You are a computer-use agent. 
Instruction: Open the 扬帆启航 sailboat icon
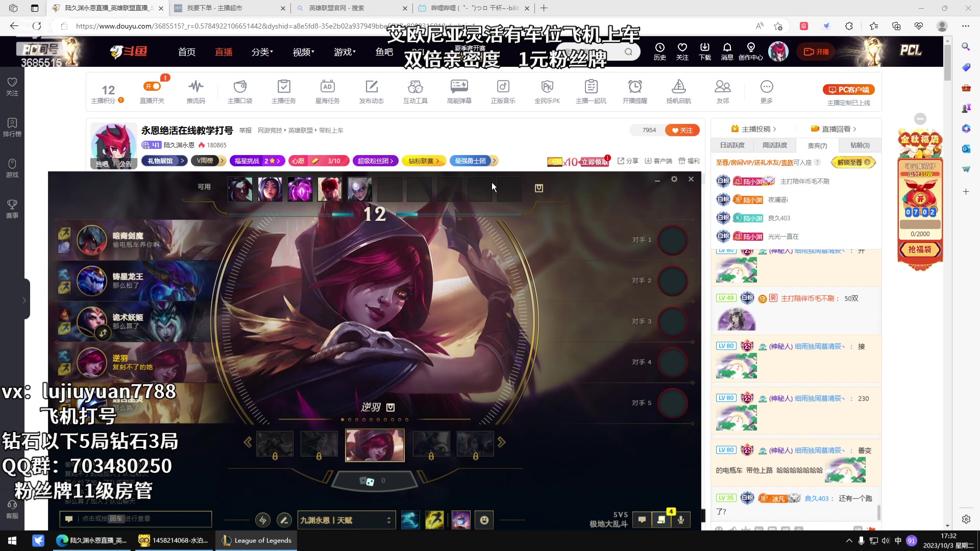point(679,91)
